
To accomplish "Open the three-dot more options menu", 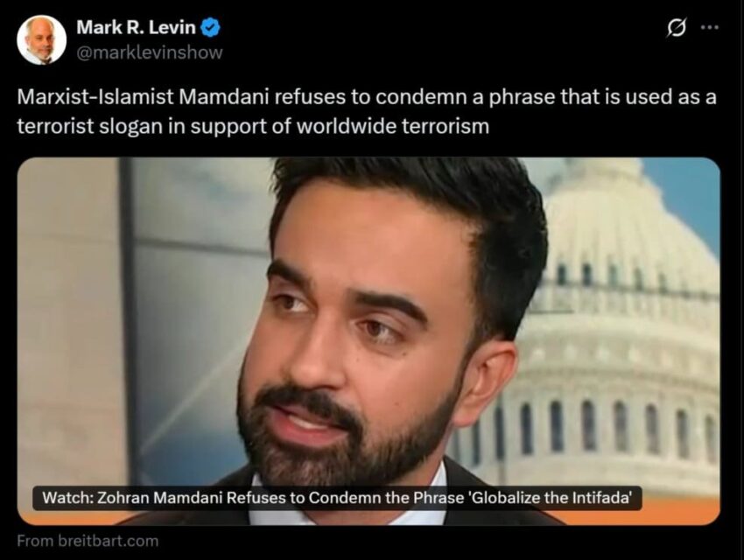I will pyautogui.click(x=710, y=27).
